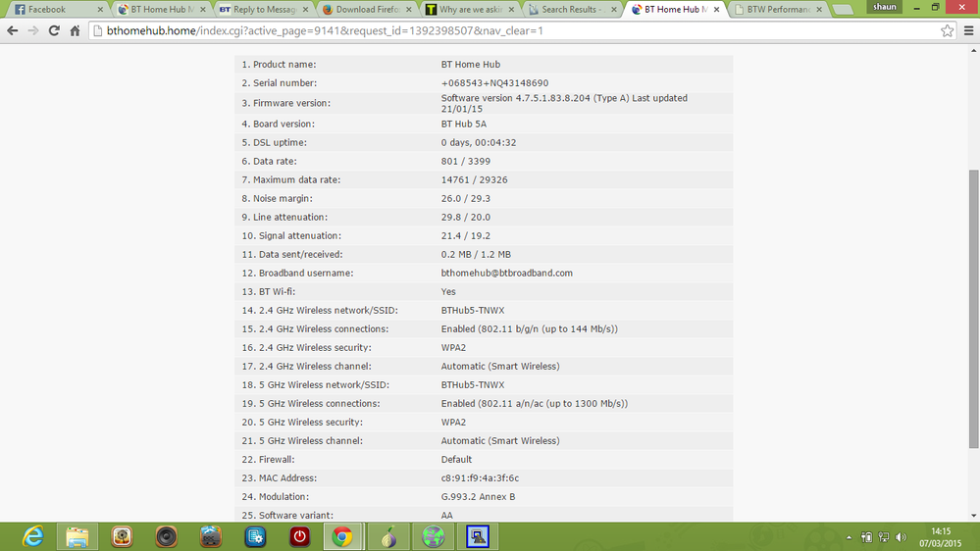
Task: Open the browser home page icon
Action: coord(75,30)
